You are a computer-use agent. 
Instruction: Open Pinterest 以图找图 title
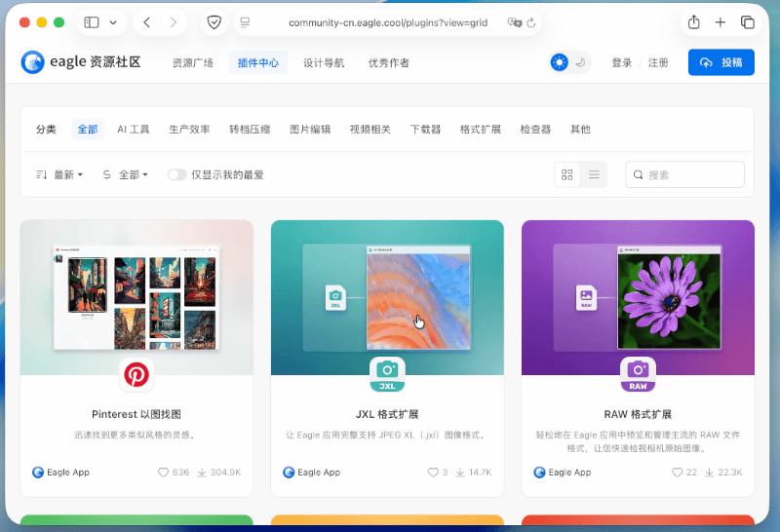[136, 414]
